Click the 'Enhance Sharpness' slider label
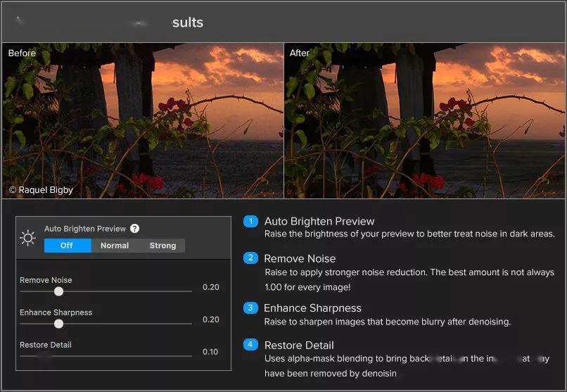567x392 pixels. [x=56, y=312]
